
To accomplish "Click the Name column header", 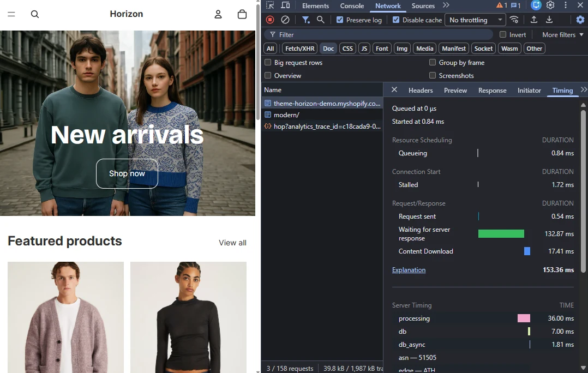I will [x=322, y=89].
